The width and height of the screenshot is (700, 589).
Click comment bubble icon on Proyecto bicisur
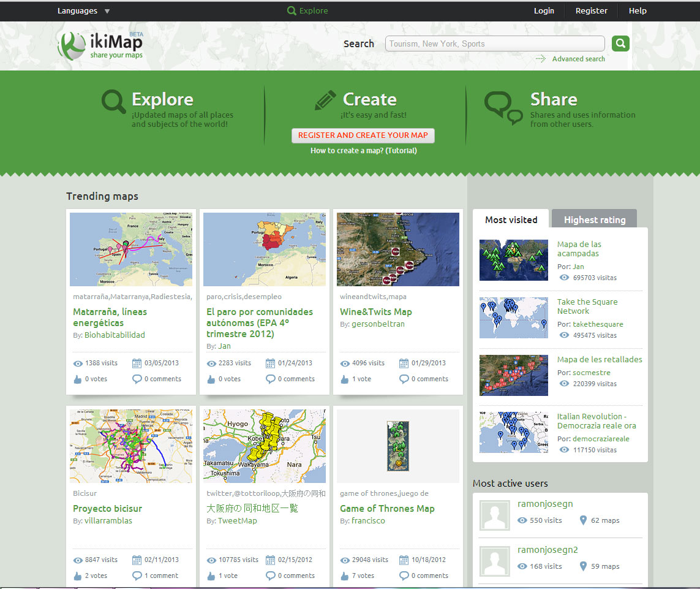tap(137, 576)
